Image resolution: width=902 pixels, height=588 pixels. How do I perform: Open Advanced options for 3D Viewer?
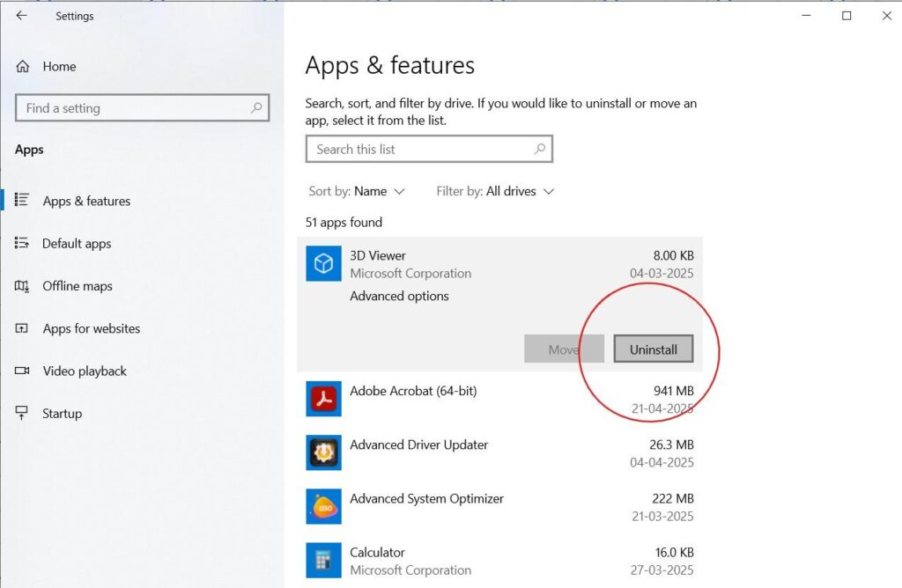coord(399,296)
